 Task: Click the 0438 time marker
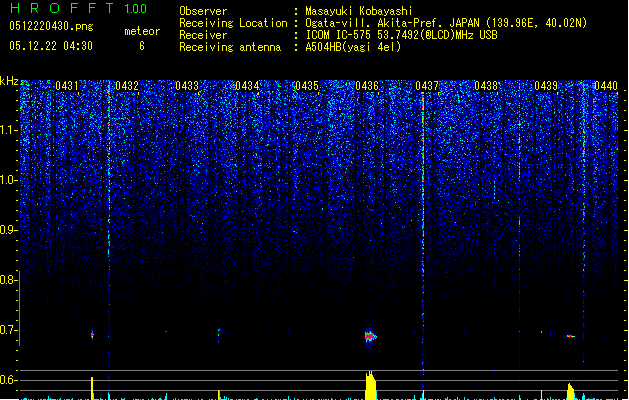[x=486, y=86]
